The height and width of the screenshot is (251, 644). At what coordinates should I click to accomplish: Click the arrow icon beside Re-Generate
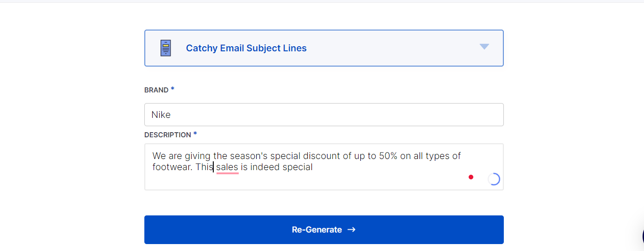pos(352,230)
